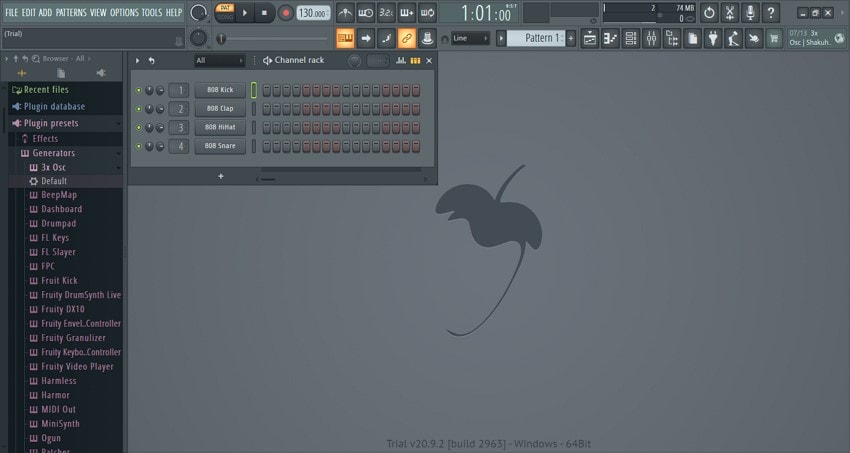Toggle the Browser panel toolbar icon
The image size is (850, 453).
(672, 38)
